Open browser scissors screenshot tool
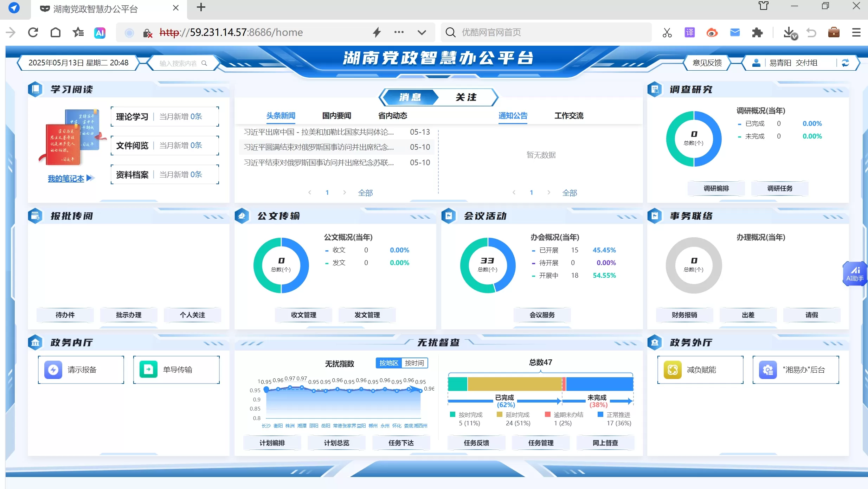This screenshot has height=489, width=868. coord(667,33)
